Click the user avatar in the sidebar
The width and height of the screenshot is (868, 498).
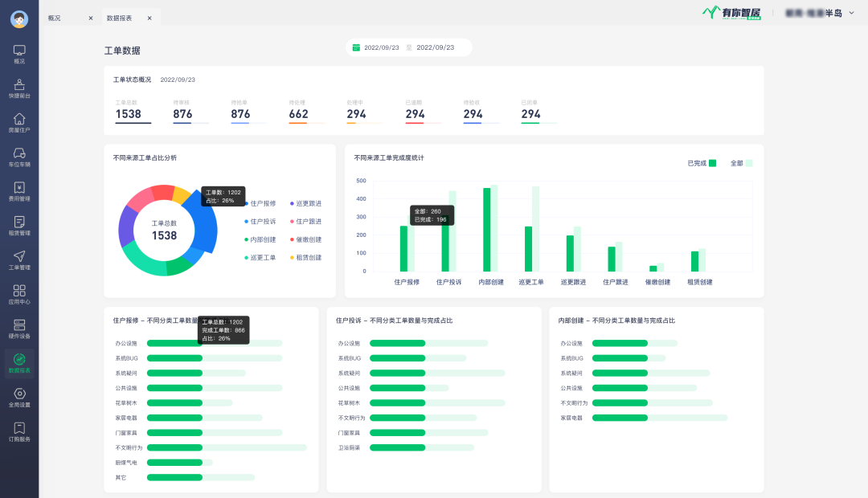(19, 19)
